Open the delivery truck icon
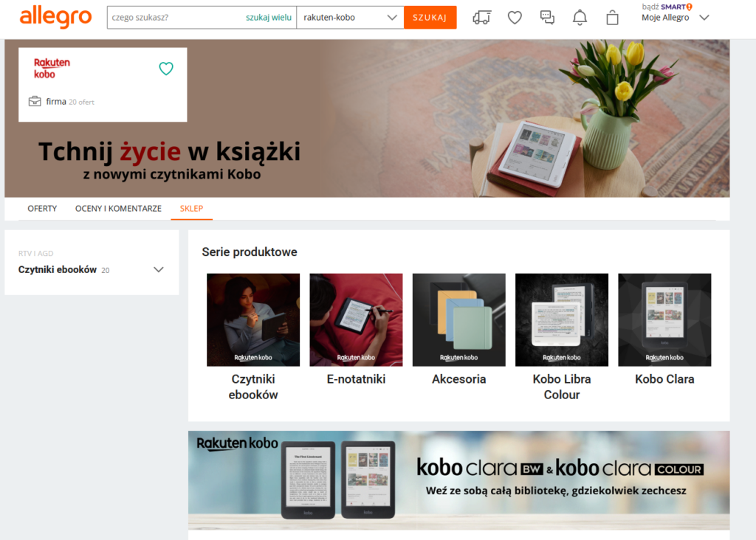 (481, 18)
